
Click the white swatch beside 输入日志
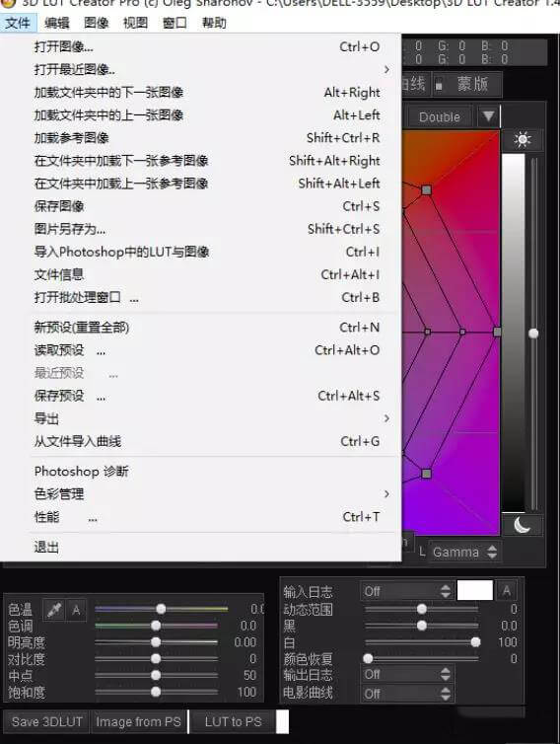(474, 591)
